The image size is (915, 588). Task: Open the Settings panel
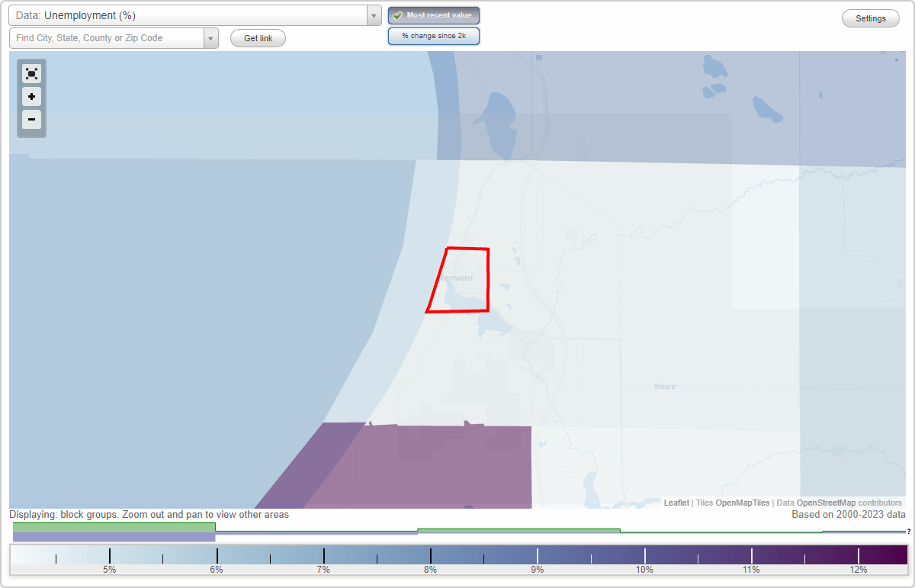click(x=870, y=18)
